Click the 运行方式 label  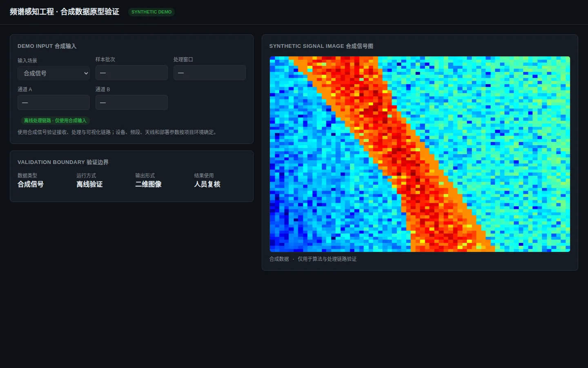(x=86, y=175)
